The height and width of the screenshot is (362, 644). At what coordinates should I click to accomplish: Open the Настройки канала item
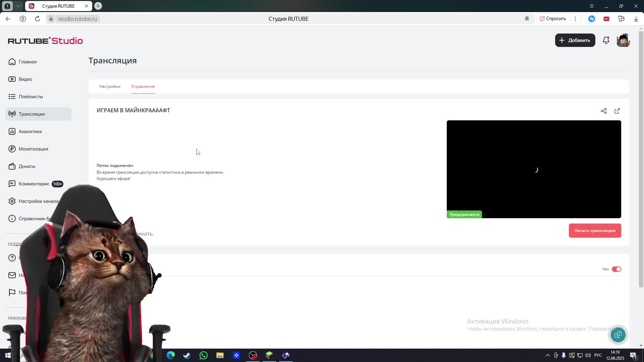34,201
